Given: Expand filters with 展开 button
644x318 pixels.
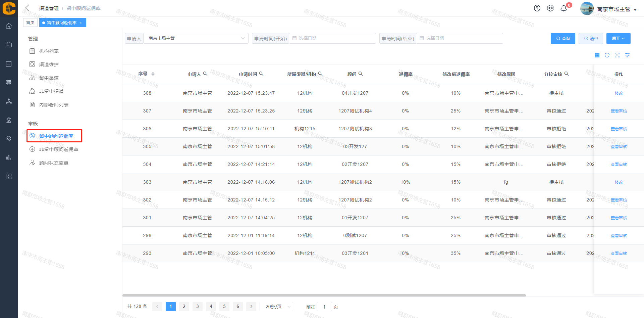Looking at the screenshot, I should click(x=618, y=38).
